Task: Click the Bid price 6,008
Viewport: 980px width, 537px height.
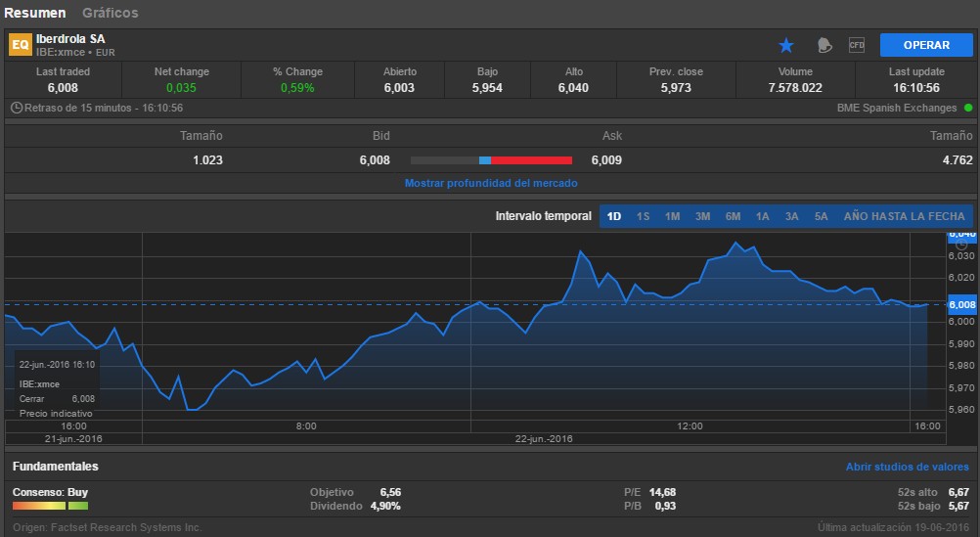Action: pyautogui.click(x=375, y=160)
